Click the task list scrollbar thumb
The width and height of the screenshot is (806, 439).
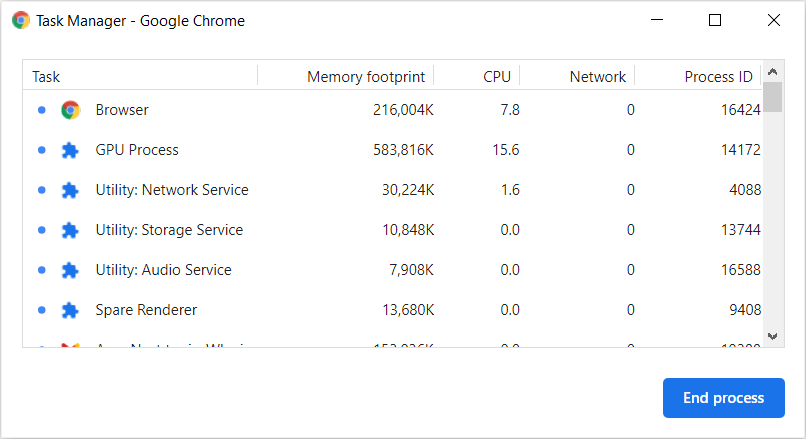click(x=773, y=96)
